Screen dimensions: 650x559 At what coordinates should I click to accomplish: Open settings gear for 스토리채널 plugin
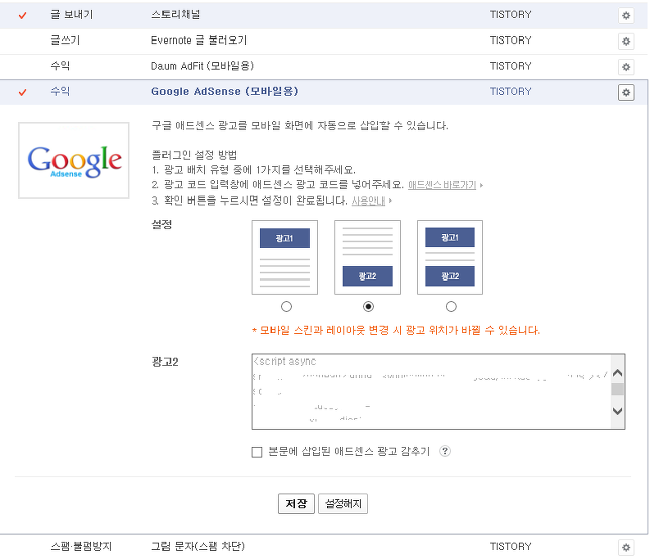tap(626, 15)
